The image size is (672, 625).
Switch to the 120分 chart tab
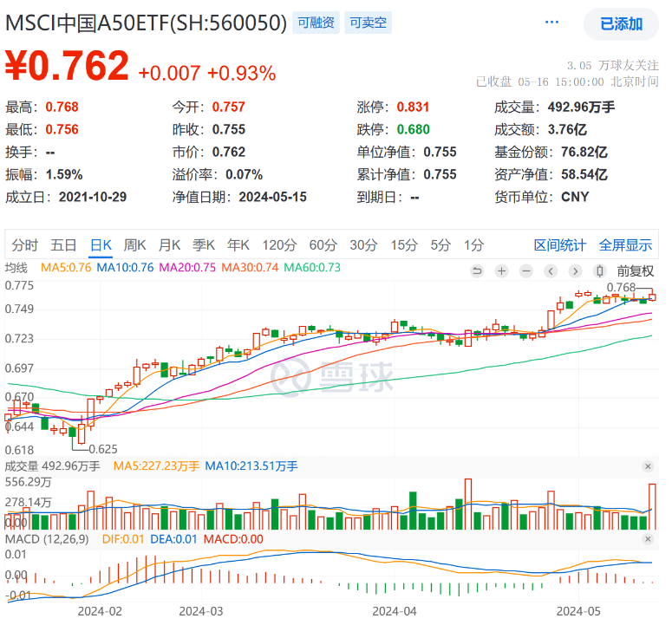tap(279, 245)
